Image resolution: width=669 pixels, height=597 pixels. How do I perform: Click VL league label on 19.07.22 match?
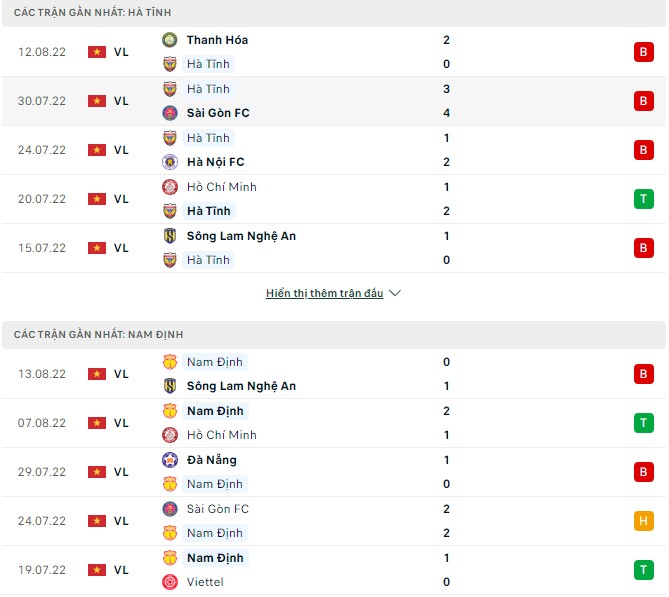pos(121,570)
